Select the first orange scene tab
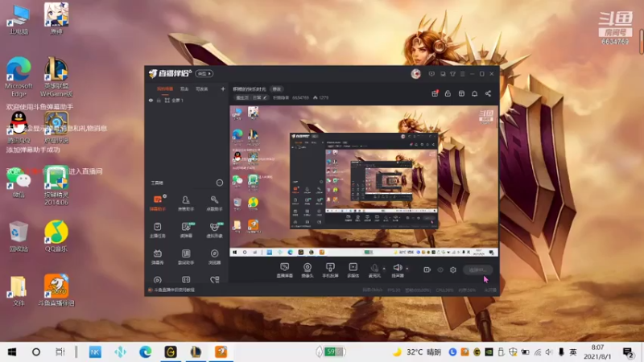 (165, 89)
